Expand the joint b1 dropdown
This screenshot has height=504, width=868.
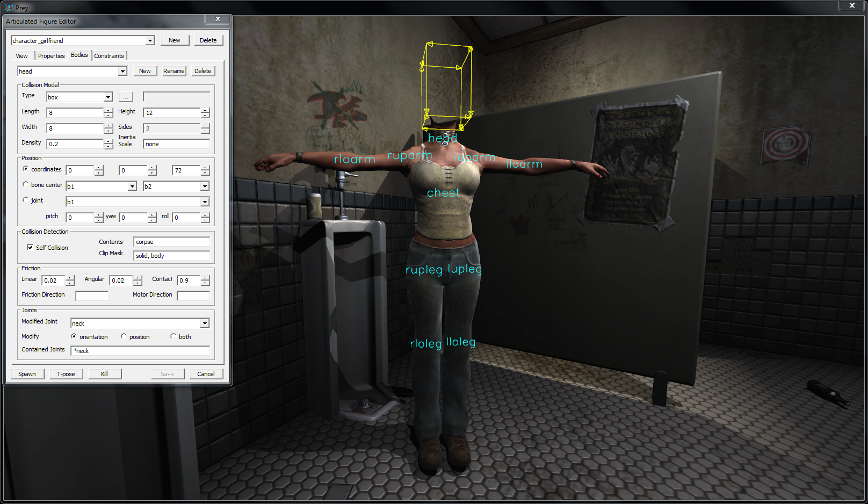pyautogui.click(x=205, y=201)
